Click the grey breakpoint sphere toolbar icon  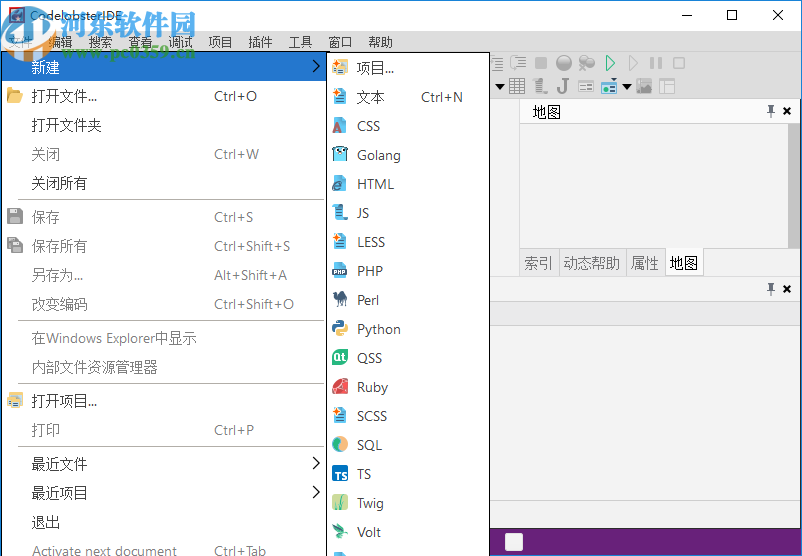(x=564, y=63)
